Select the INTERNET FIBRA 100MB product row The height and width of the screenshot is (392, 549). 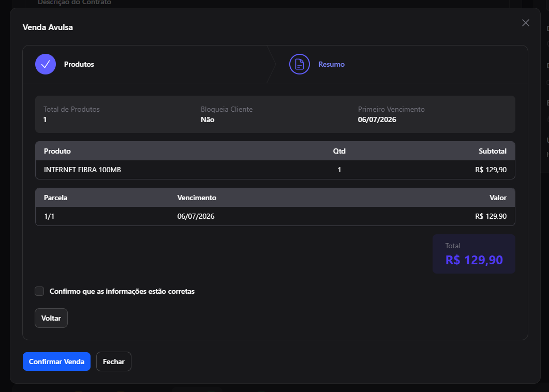(x=275, y=170)
